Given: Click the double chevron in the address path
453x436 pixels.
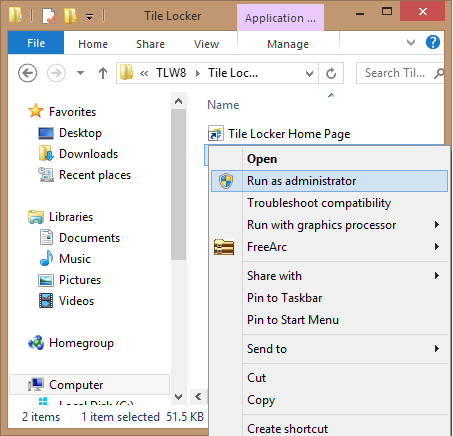Looking at the screenshot, I should [144, 73].
